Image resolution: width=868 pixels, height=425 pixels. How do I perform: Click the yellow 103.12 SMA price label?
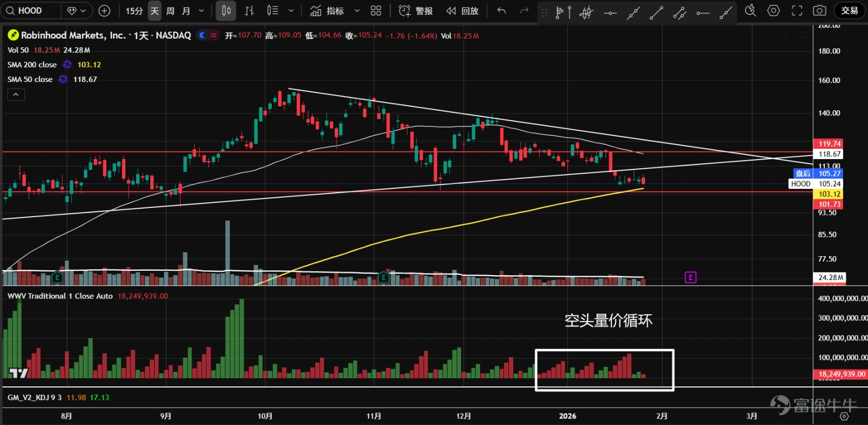tap(828, 194)
